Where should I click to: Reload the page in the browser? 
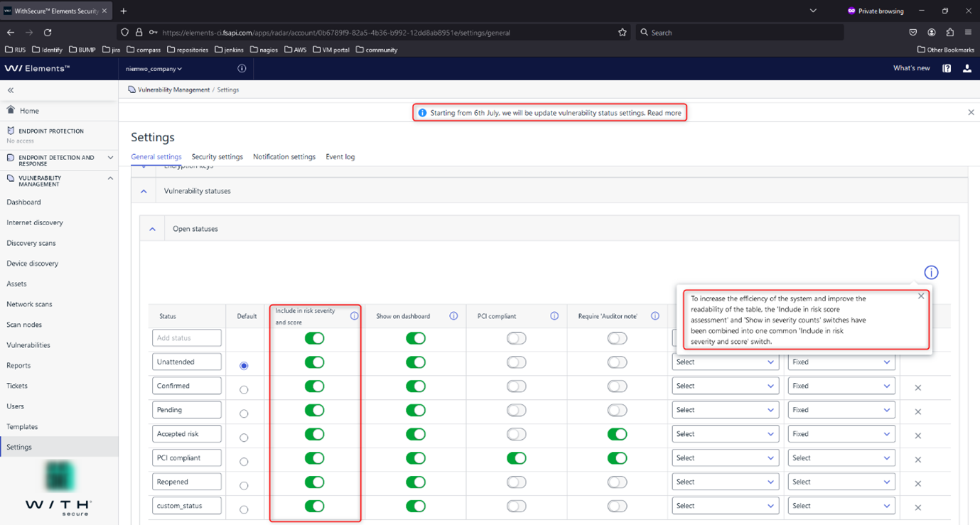pos(48,33)
